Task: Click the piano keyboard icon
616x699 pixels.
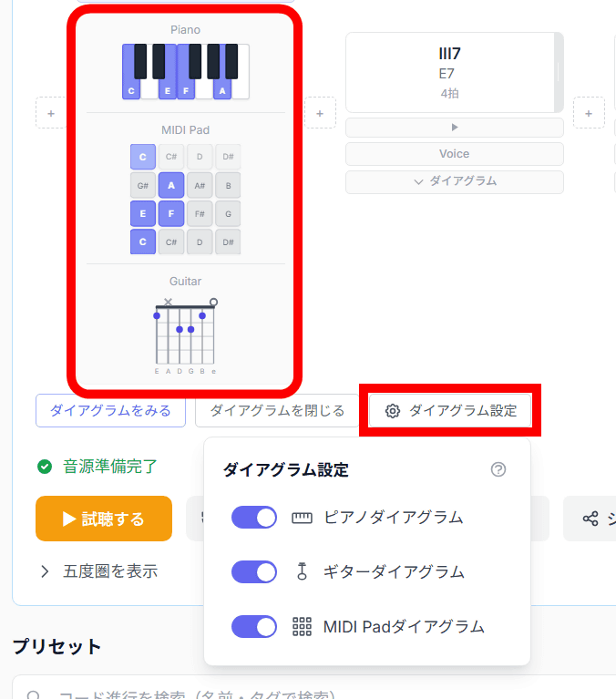Action: [x=302, y=518]
